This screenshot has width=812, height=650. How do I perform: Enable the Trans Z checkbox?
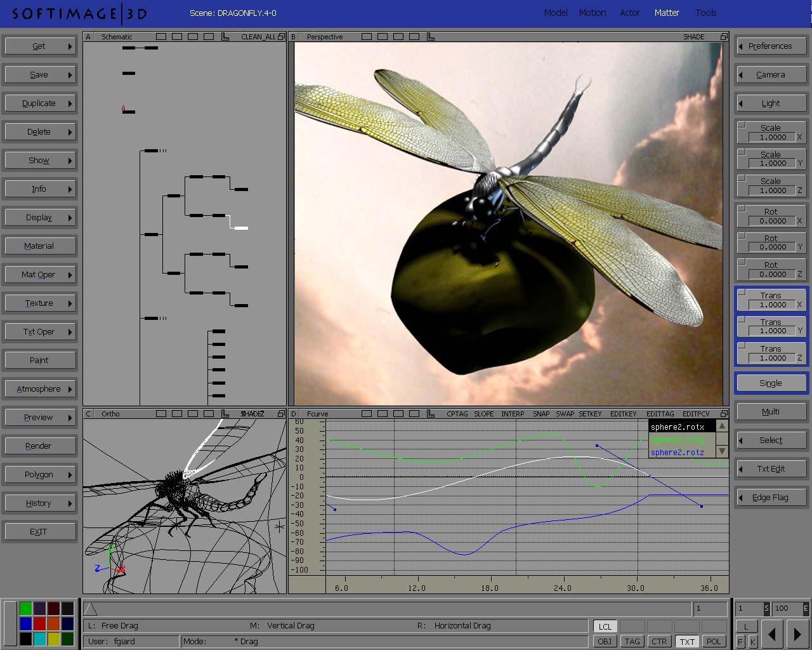click(741, 345)
